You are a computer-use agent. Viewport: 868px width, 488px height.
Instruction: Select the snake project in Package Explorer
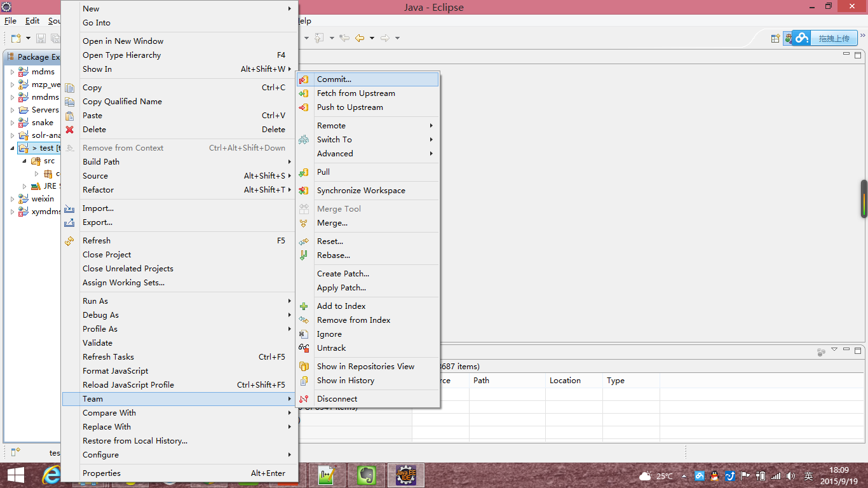pos(43,123)
